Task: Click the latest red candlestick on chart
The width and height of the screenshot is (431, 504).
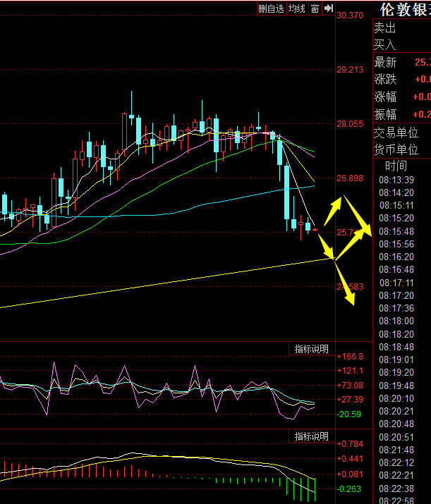Action: 315,230
